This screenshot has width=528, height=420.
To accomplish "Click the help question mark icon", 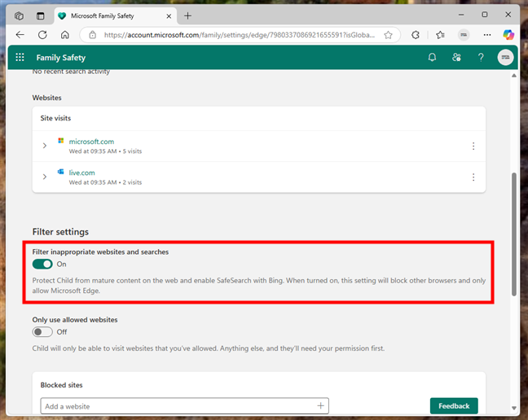I will point(481,58).
